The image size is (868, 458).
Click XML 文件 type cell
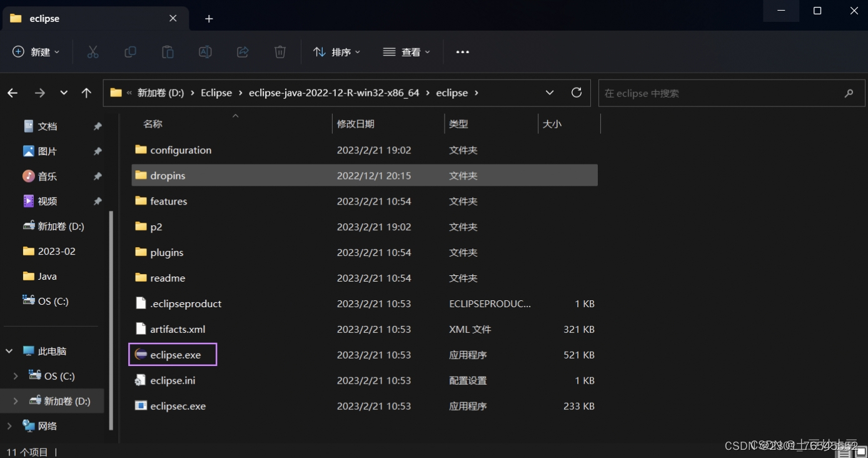(470, 329)
